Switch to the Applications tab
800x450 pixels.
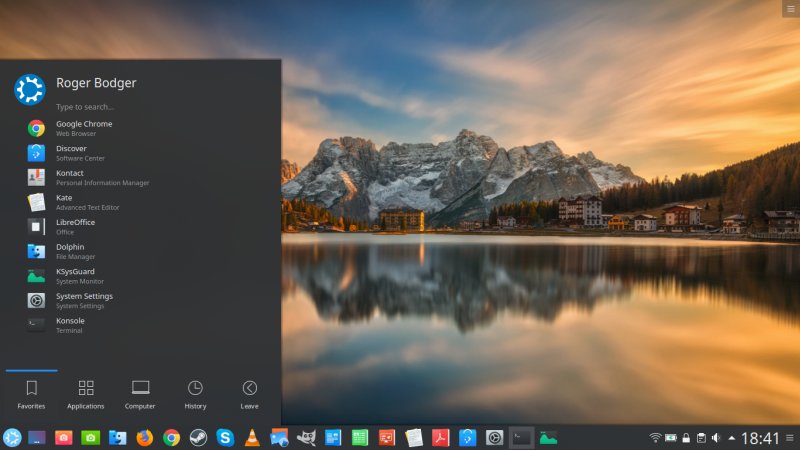(x=86, y=394)
